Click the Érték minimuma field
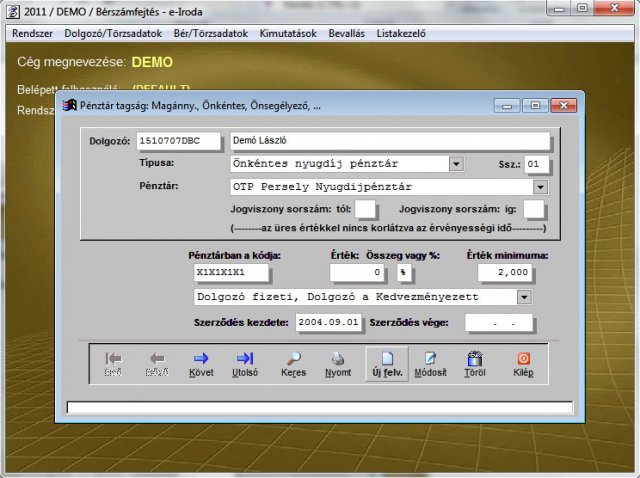Image resolution: width=640 pixels, height=478 pixels. [x=503, y=272]
